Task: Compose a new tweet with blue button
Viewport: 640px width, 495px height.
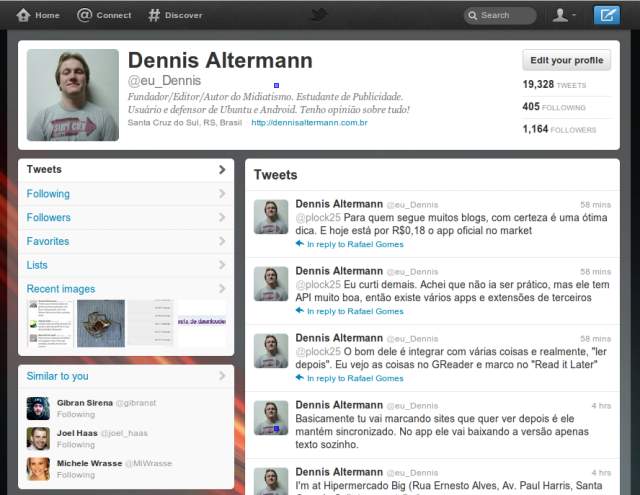Action: click(607, 15)
